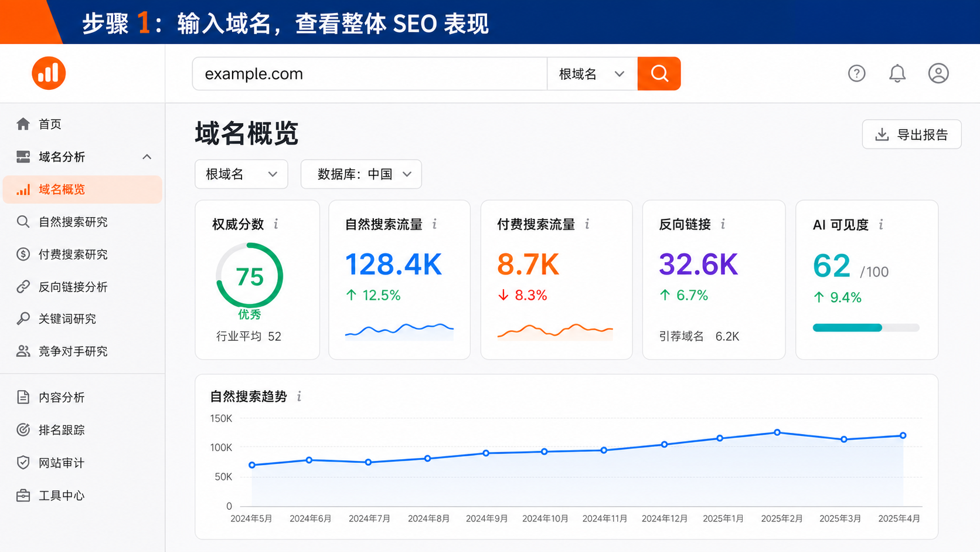Click the 32.6K backlinks value
Viewport: 980px width, 552px height.
pos(698,265)
